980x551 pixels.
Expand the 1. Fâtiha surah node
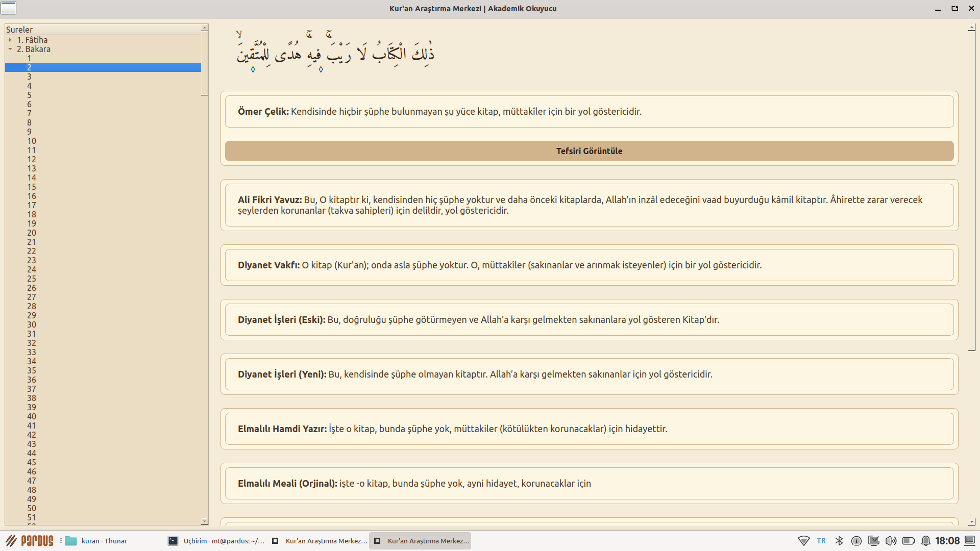[10, 40]
